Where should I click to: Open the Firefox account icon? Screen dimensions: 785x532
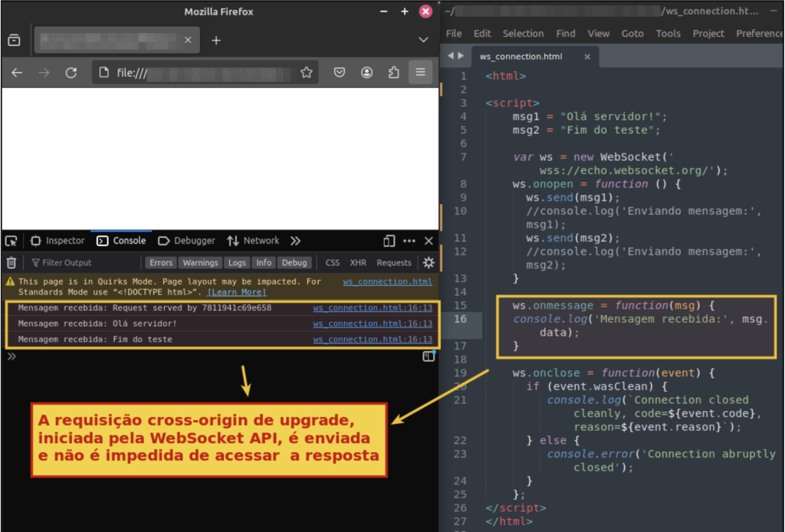pyautogui.click(x=367, y=73)
